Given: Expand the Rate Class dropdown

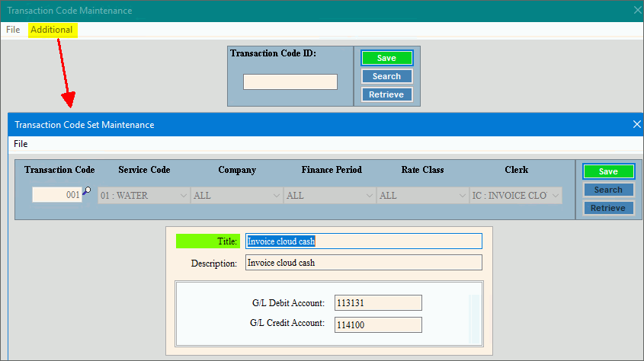Looking at the screenshot, I should click(422, 196).
